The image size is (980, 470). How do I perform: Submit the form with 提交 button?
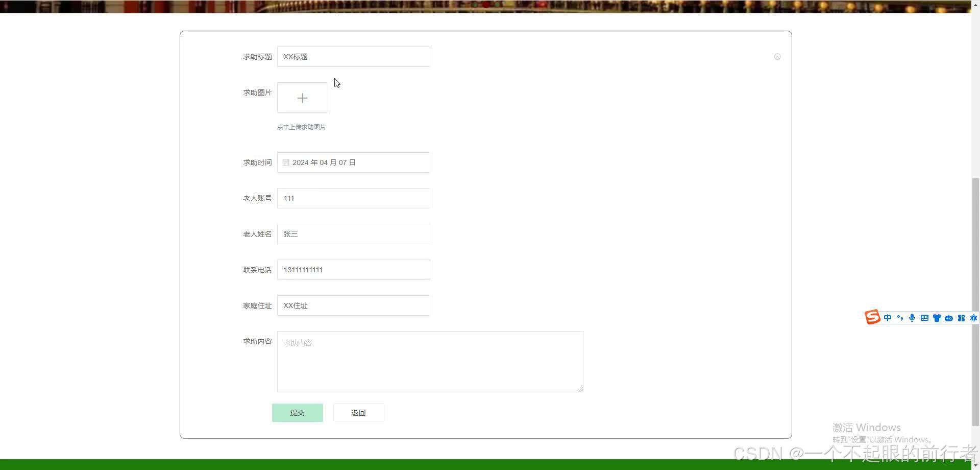[297, 413]
